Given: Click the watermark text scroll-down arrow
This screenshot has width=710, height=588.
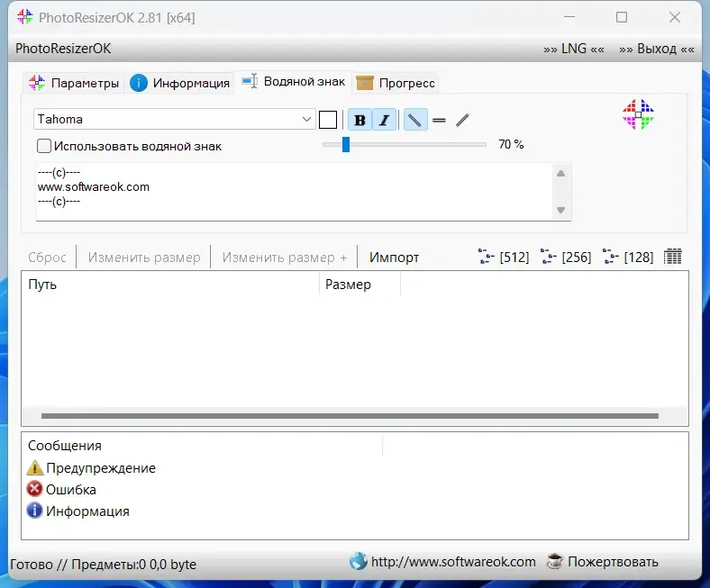Looking at the screenshot, I should coord(561,210).
